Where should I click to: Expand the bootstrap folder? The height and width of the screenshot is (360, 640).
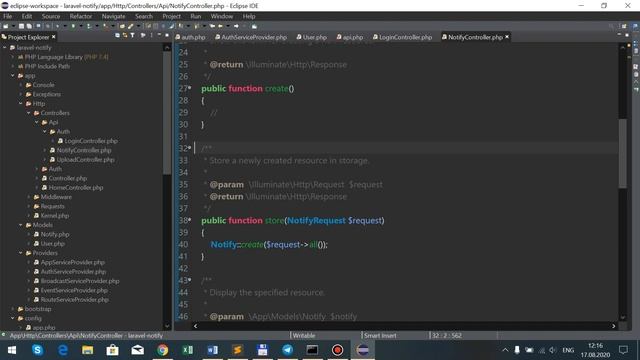tap(13, 309)
